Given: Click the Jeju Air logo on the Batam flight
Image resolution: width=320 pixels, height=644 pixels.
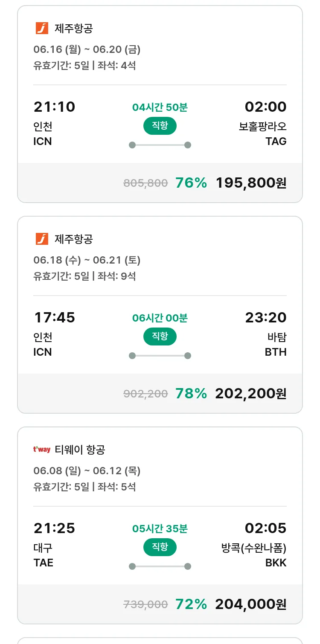Looking at the screenshot, I should [x=42, y=239].
